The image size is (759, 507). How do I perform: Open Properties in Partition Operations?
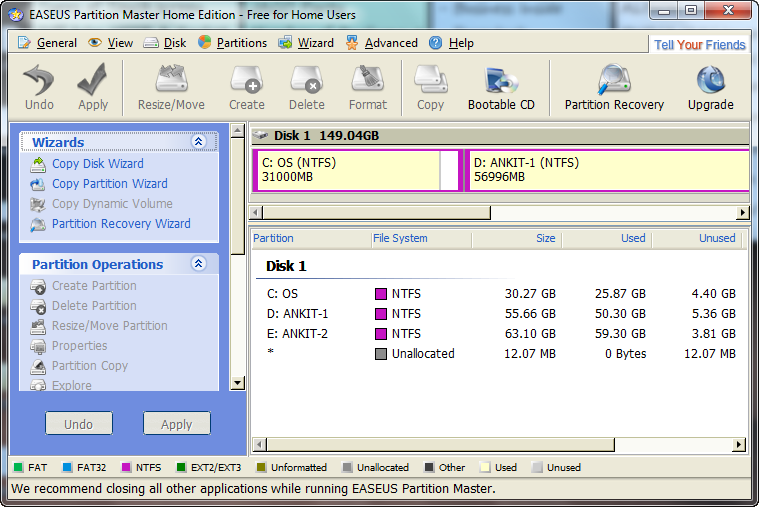tap(79, 346)
